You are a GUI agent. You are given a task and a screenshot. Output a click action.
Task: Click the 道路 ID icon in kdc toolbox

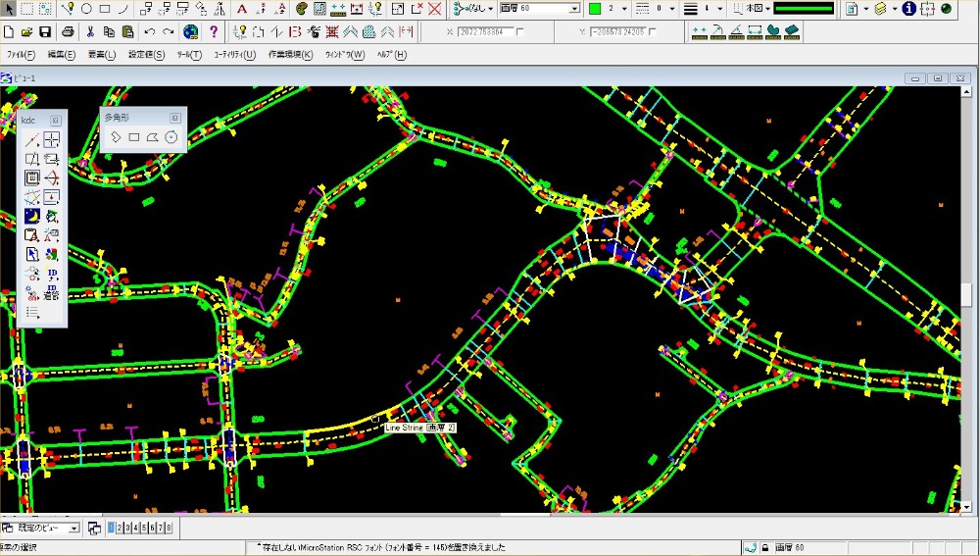(52, 292)
